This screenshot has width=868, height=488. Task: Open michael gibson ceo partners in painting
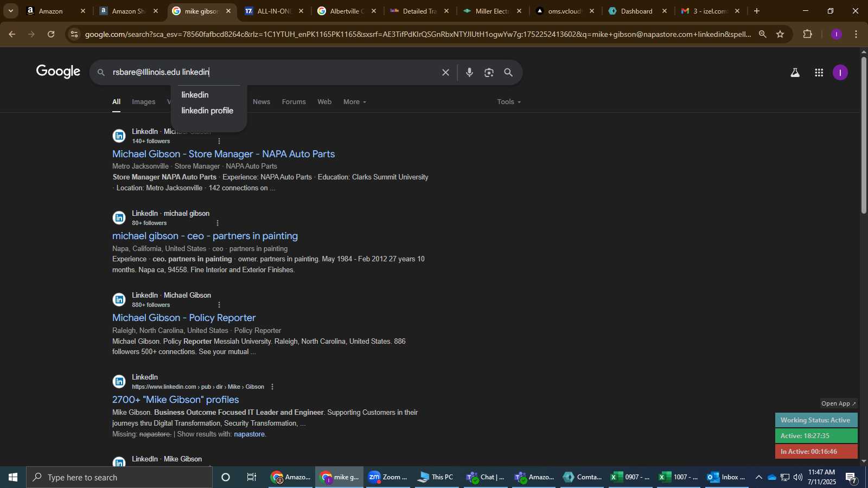(205, 236)
